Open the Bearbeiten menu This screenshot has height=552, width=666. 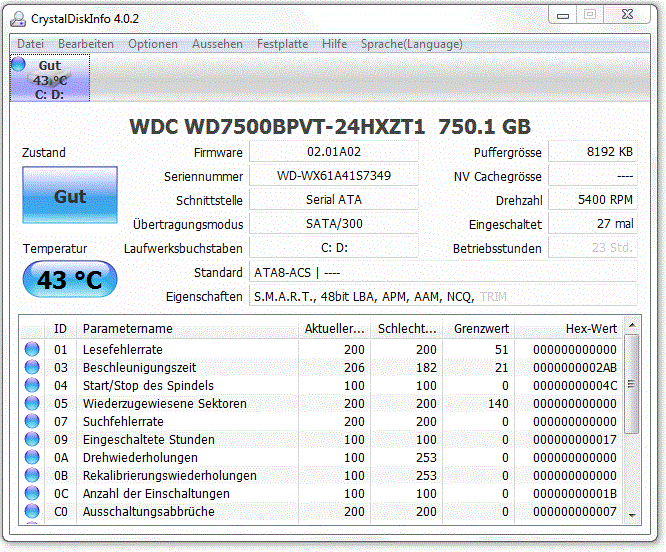click(86, 44)
